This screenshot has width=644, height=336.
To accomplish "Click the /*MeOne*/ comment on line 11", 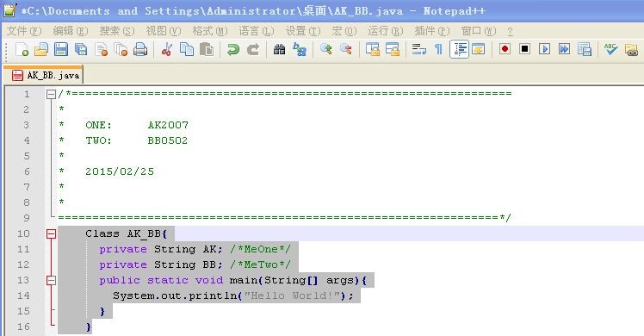I will (260, 249).
